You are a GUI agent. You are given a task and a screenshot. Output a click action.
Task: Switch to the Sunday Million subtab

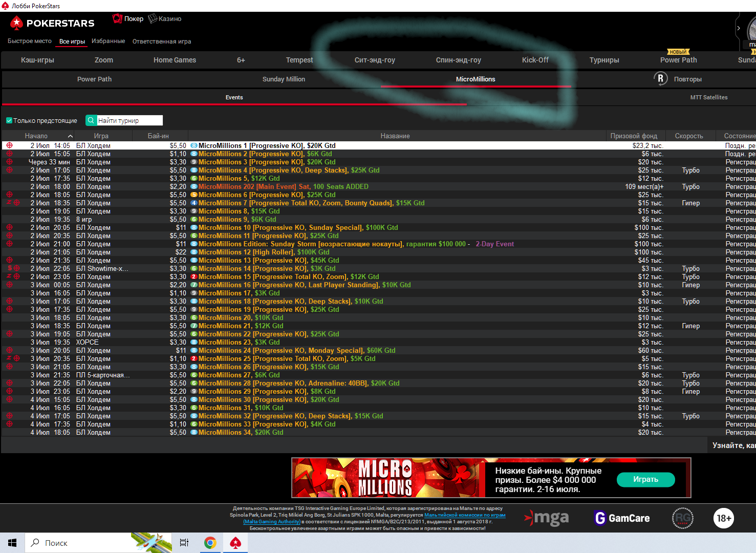(284, 79)
